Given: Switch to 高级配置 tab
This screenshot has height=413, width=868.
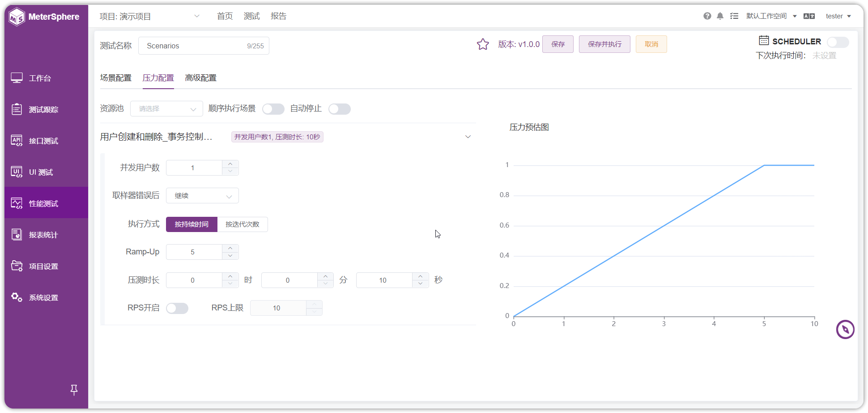Looking at the screenshot, I should pos(201,78).
